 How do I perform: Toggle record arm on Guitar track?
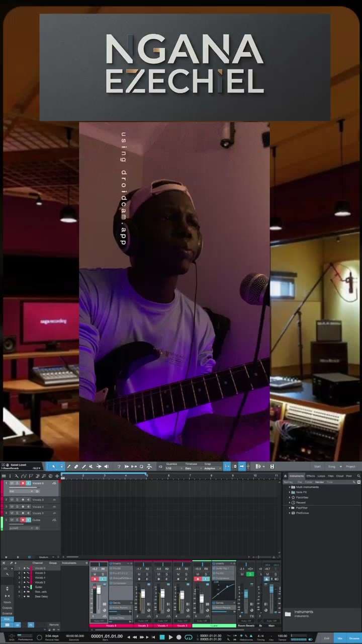point(23,520)
